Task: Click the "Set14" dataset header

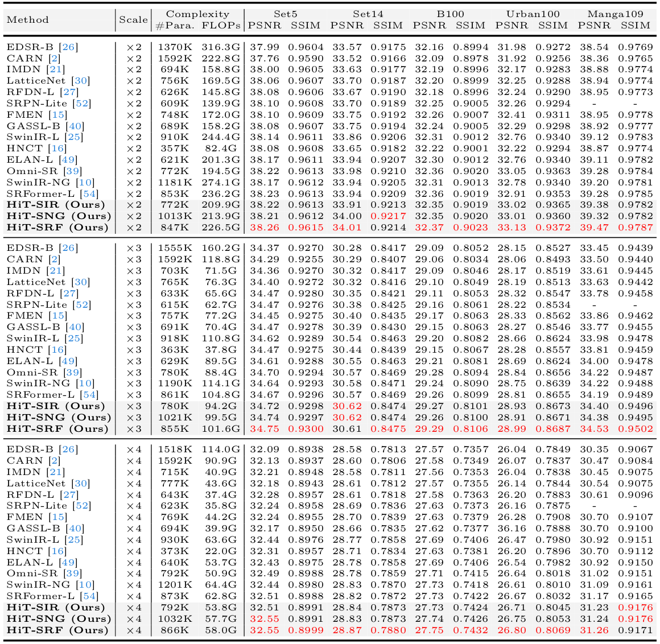Action: coord(368,14)
